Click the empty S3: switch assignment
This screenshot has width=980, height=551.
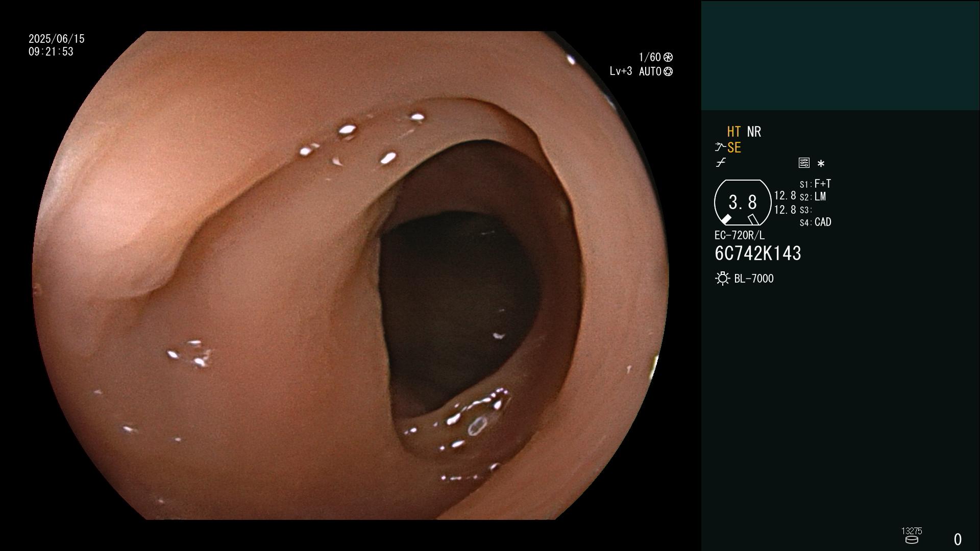pyautogui.click(x=805, y=210)
